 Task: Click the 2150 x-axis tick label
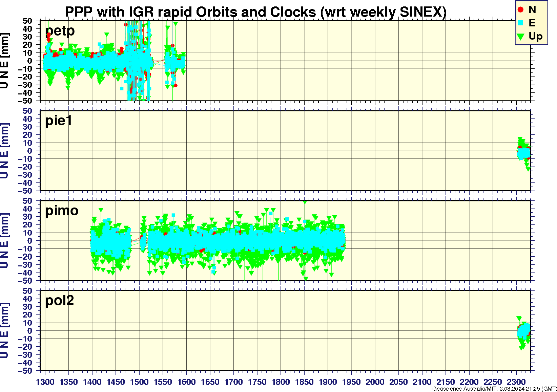coord(446,382)
